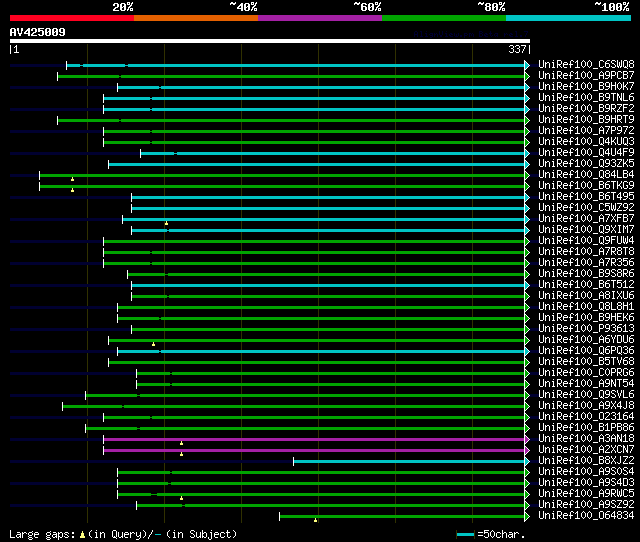Click the UniRef100_O23164 label
The image size is (640, 542).
coord(586,417)
